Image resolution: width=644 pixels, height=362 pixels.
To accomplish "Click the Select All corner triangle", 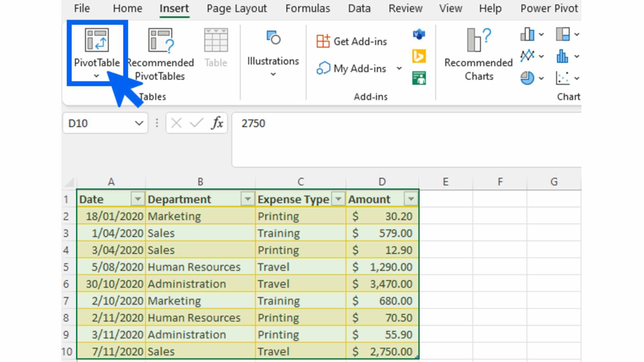I will pyautogui.click(x=69, y=182).
